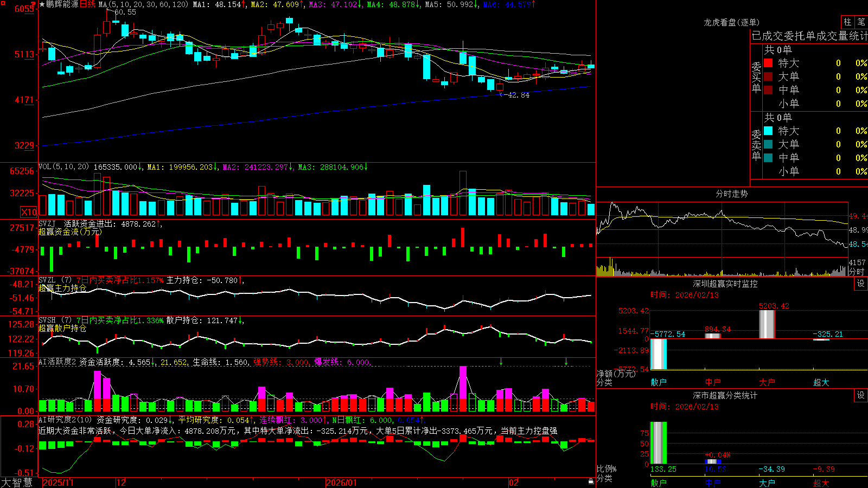Open 设 settings for 深圳超赢实时监控
868x488 pixels.
[x=861, y=284]
